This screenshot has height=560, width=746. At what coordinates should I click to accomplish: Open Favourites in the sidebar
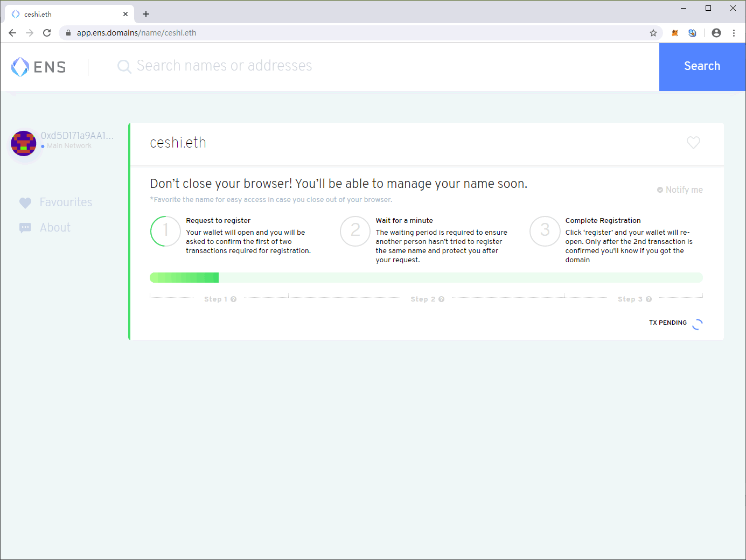point(55,202)
